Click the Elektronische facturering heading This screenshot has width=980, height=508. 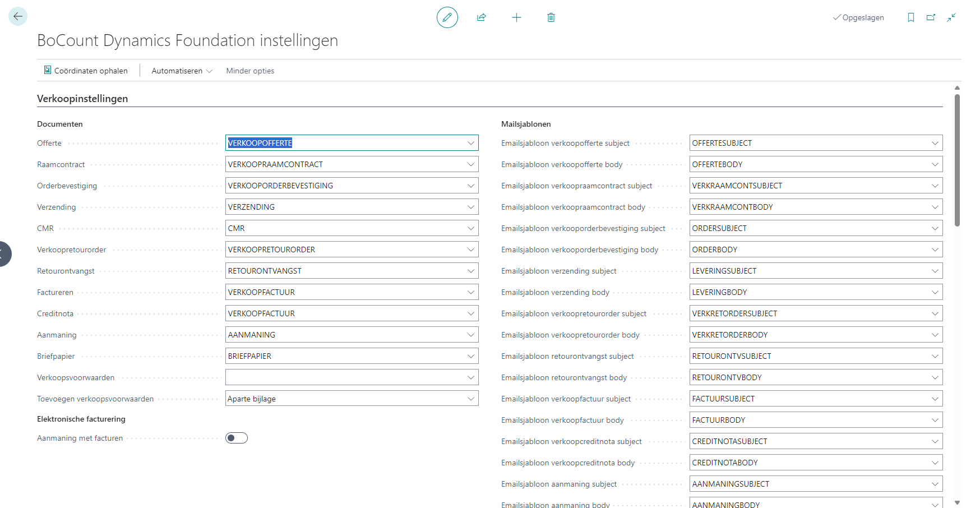(x=81, y=419)
